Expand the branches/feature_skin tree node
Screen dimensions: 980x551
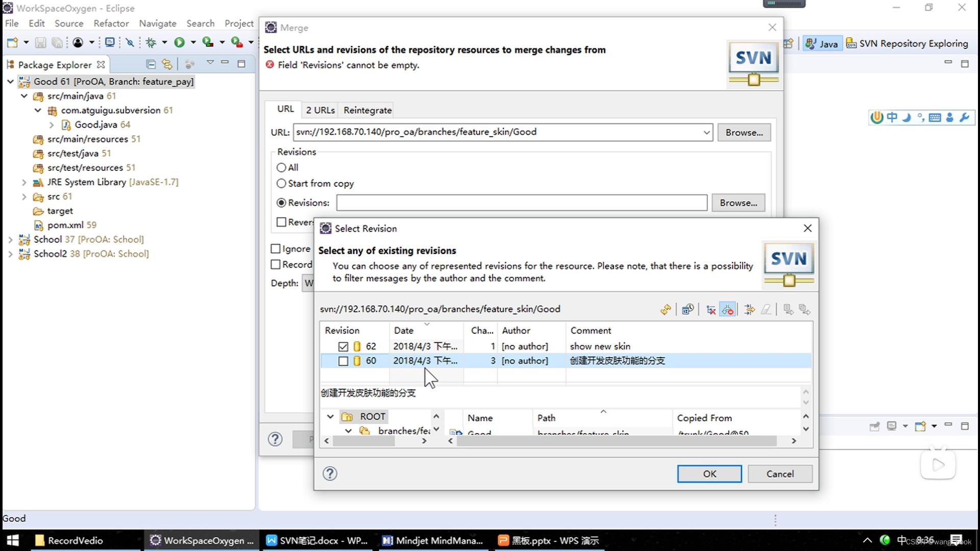click(x=347, y=431)
